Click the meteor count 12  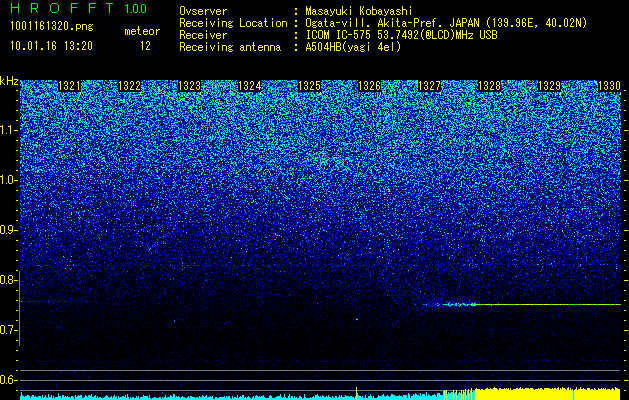145,46
